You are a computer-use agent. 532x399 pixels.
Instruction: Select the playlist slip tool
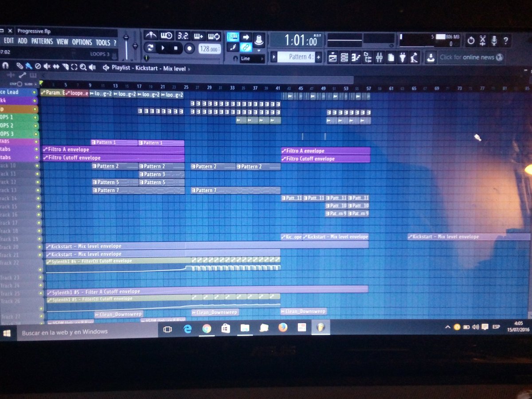[56, 67]
